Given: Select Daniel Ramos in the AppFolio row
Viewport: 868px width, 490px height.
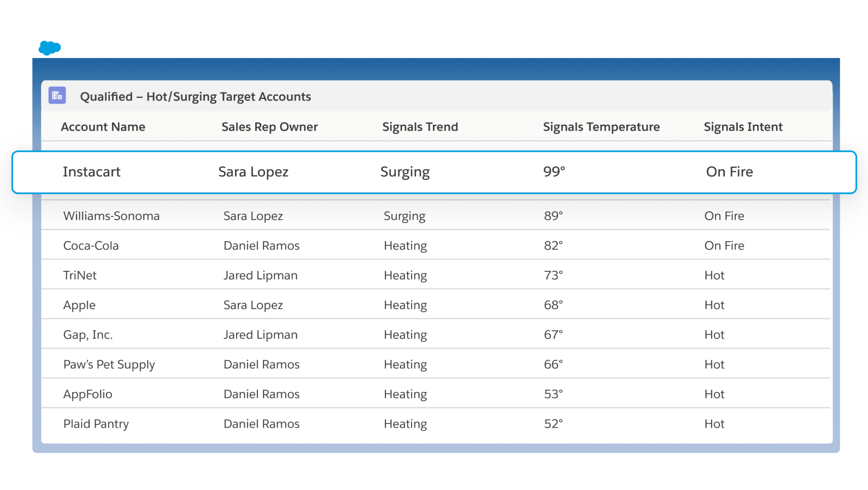Looking at the screenshot, I should click(x=262, y=394).
